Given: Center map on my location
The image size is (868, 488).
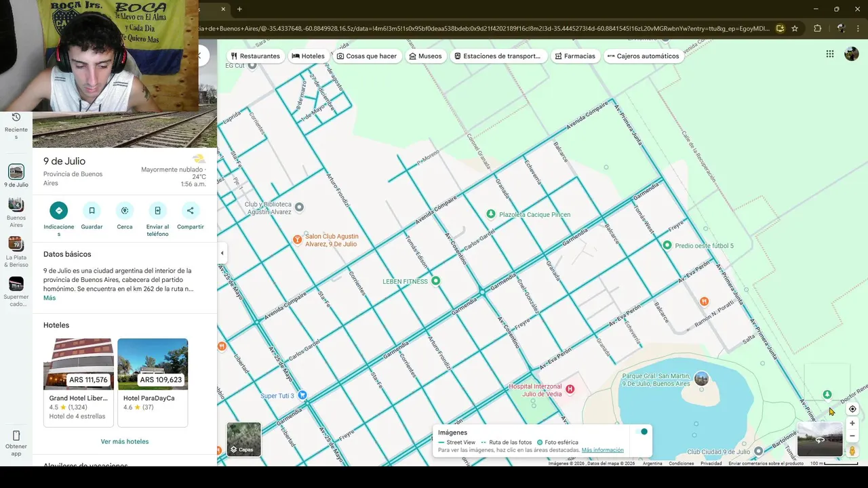Looking at the screenshot, I should click(x=852, y=409).
